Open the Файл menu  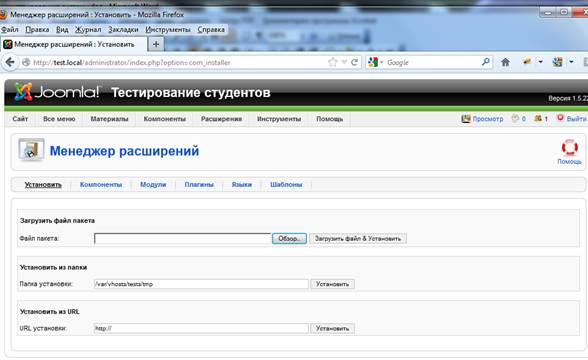pos(10,29)
